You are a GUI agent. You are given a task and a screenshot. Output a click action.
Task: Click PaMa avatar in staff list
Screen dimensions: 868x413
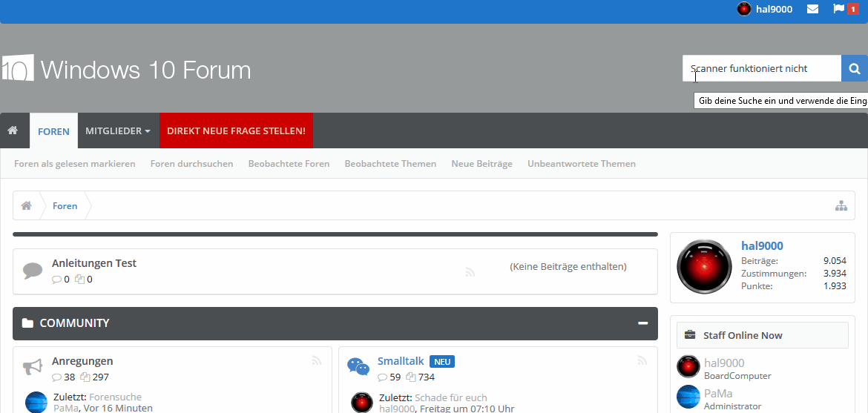688,397
